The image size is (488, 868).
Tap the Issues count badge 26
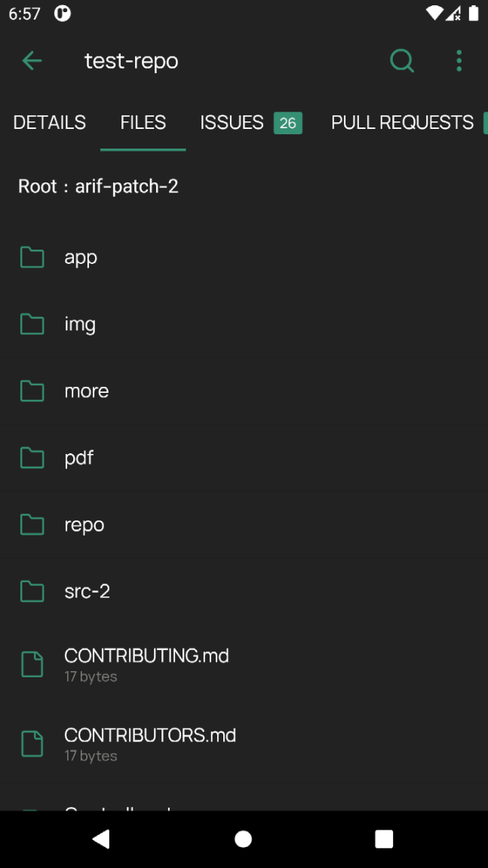tap(288, 123)
